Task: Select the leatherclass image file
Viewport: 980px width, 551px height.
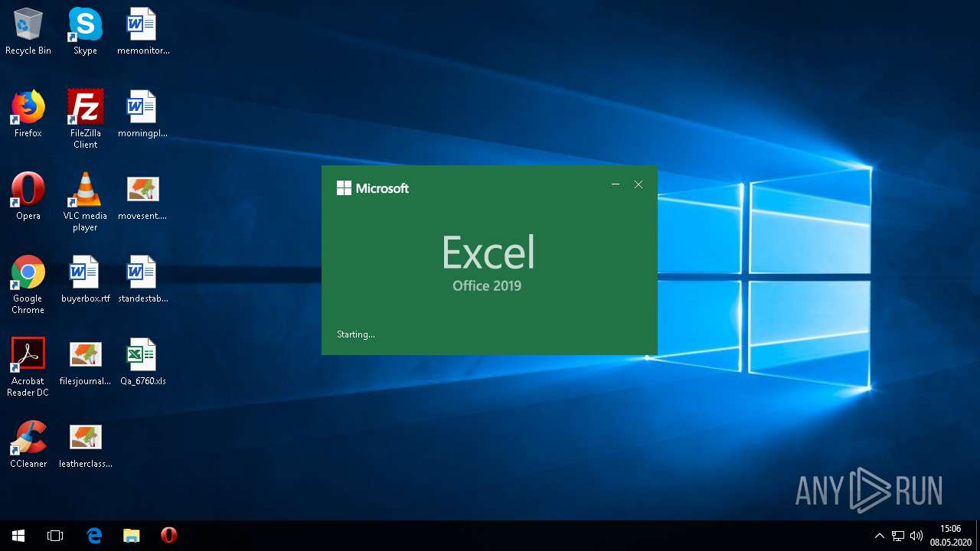Action: tap(85, 445)
